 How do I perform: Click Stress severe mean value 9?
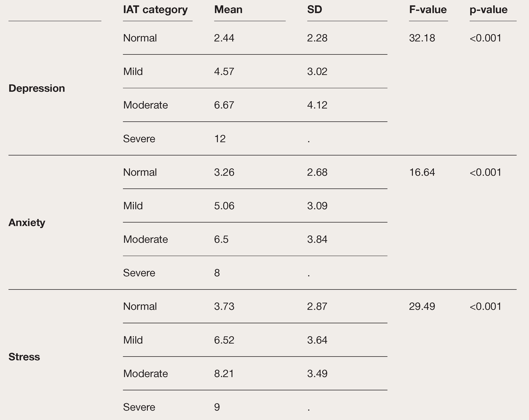[x=217, y=407]
